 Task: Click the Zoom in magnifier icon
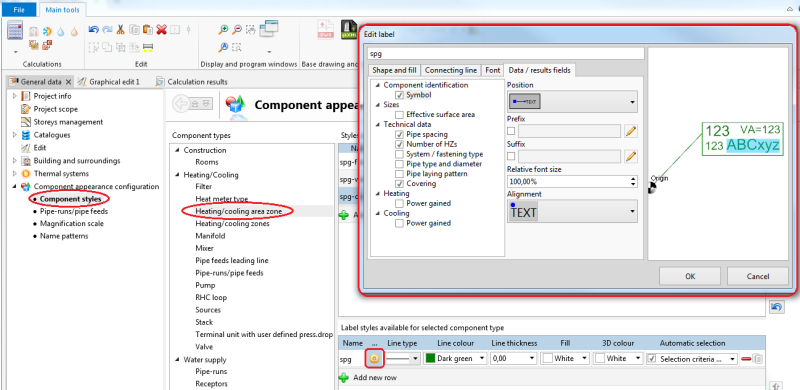tap(223, 30)
